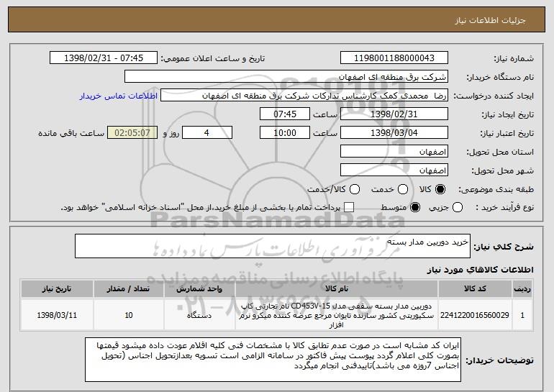The image size is (554, 392).
Task: Select the کالا radio button
Action: (440, 189)
